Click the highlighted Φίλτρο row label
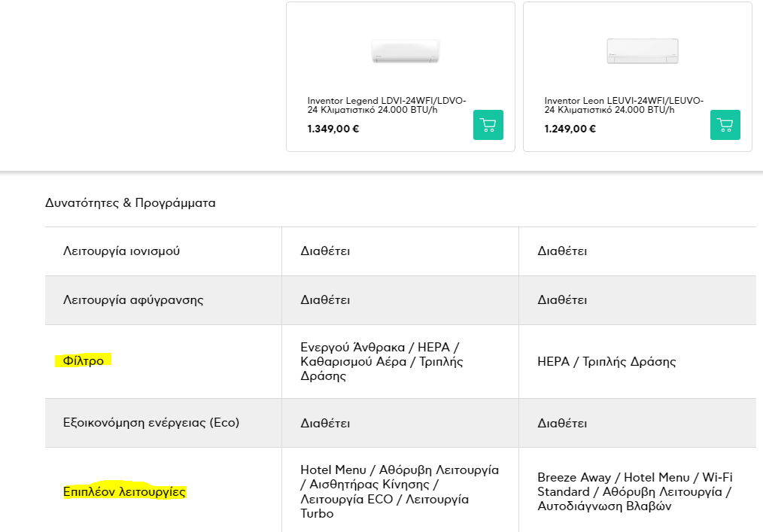763x532 pixels. coord(84,360)
